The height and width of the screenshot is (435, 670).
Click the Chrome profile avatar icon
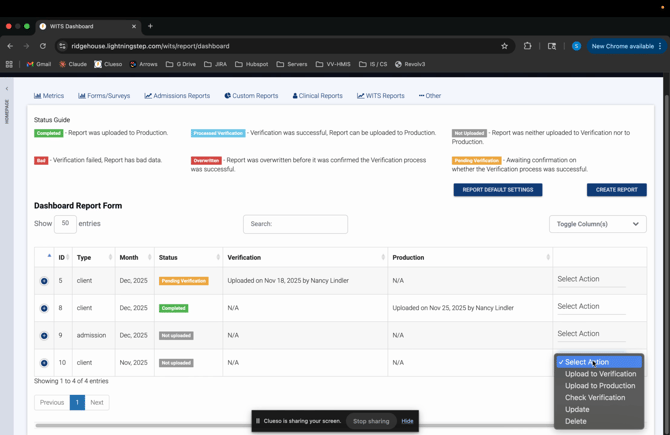pos(576,46)
